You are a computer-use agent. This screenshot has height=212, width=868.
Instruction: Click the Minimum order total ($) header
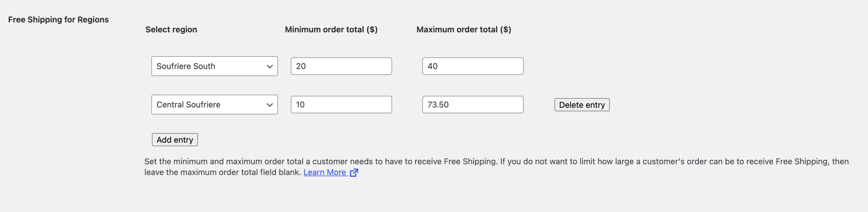pyautogui.click(x=331, y=29)
